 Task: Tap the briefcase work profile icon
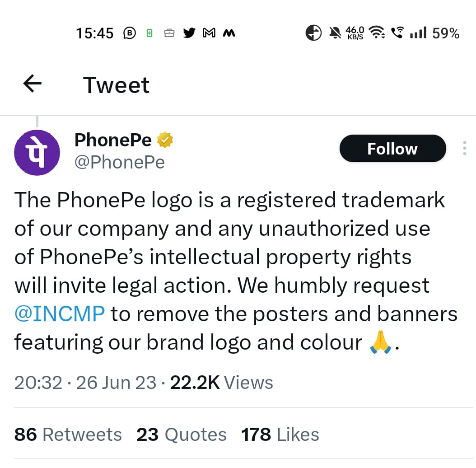[x=169, y=33]
